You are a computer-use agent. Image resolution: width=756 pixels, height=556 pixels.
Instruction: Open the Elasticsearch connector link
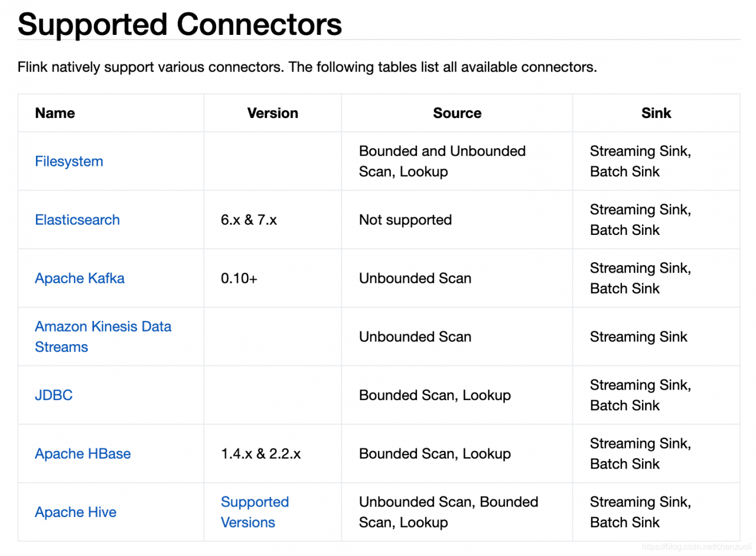click(x=77, y=220)
